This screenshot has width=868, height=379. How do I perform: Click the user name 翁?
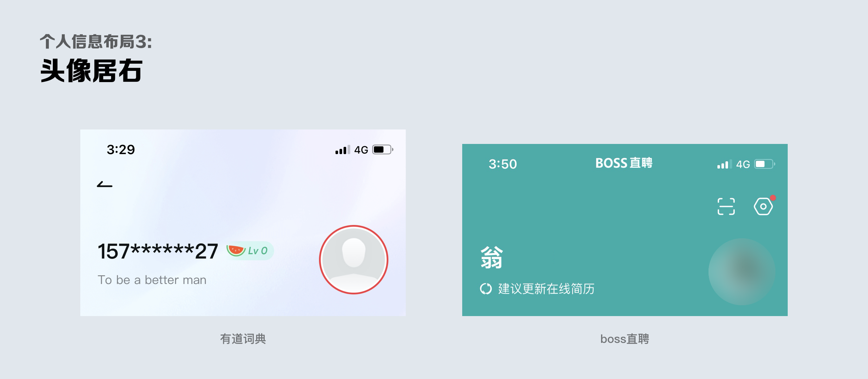pos(492,257)
